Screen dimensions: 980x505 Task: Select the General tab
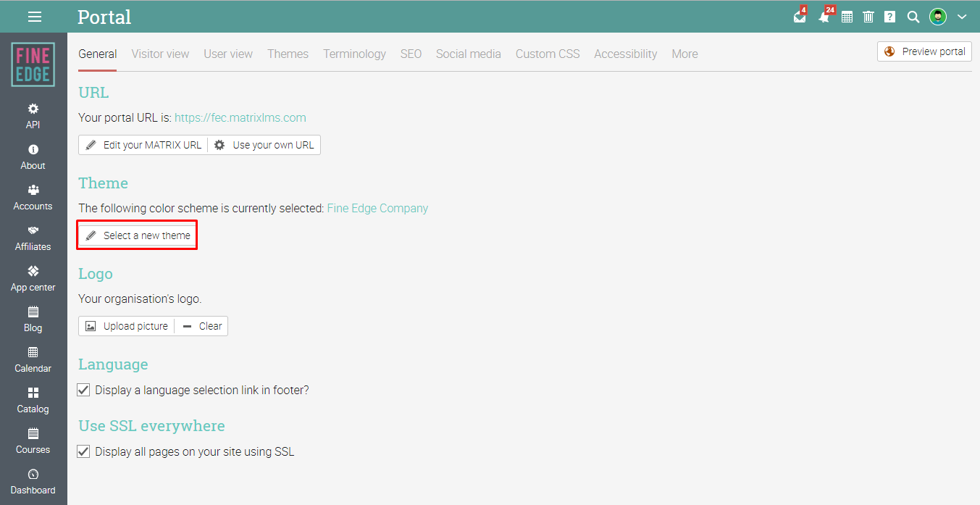(98, 54)
